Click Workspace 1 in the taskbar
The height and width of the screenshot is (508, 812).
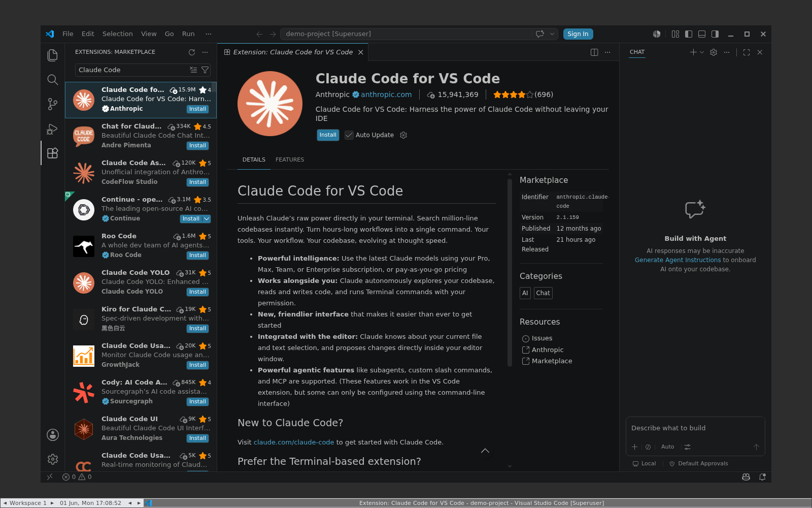tap(28, 503)
